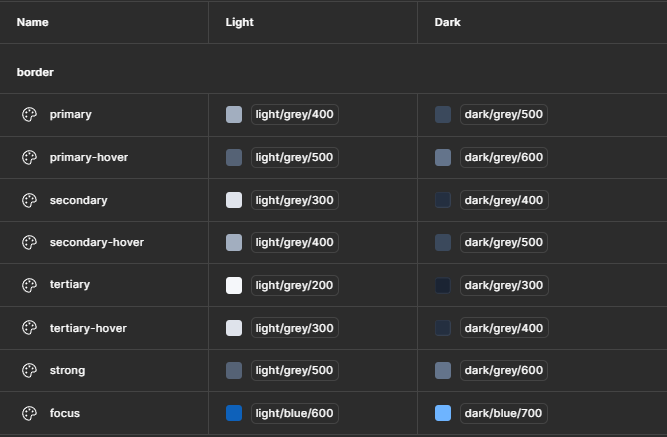Select the strong variable name
The height and width of the screenshot is (437, 667).
(x=68, y=371)
